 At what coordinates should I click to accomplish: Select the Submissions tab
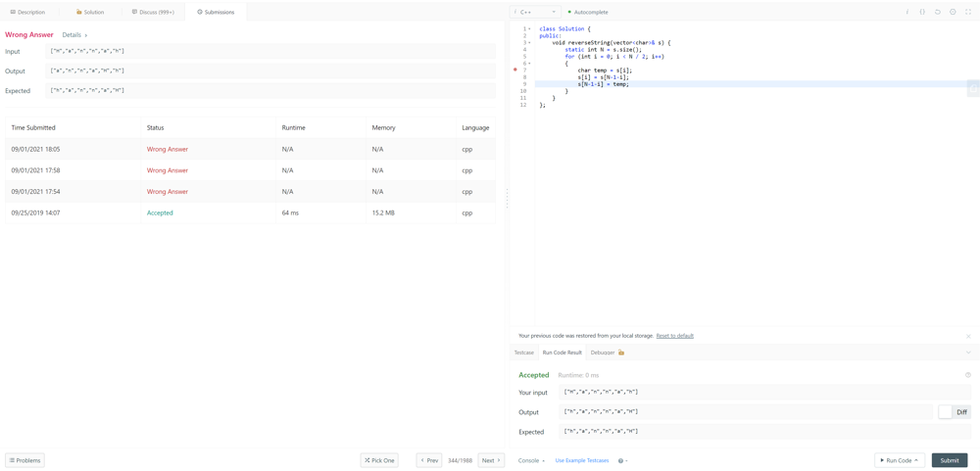[216, 12]
